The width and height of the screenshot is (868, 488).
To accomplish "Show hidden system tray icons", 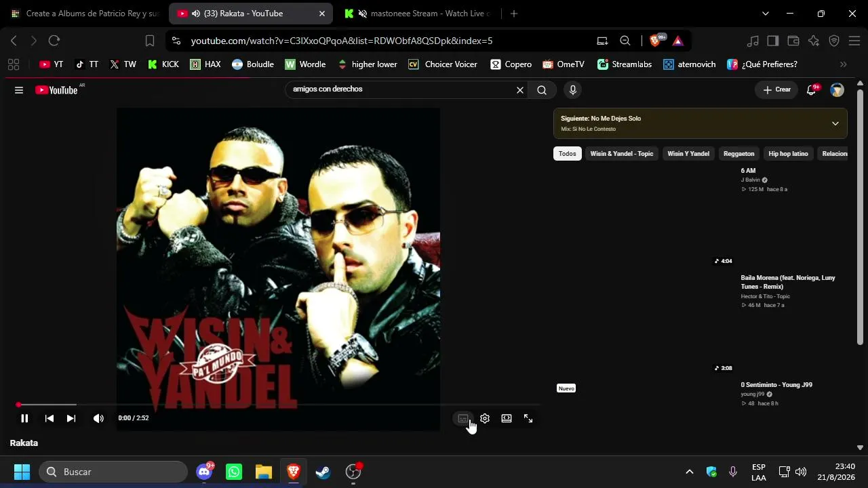I will 690,472.
